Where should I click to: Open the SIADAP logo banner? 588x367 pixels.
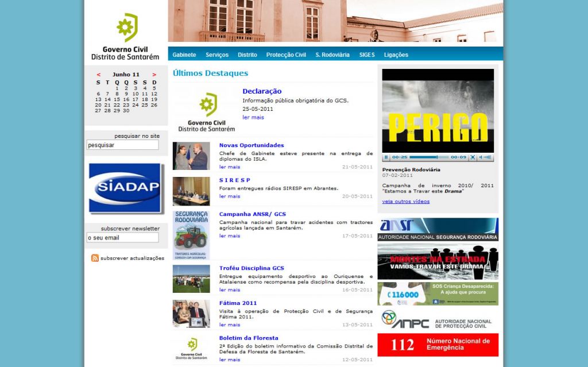[x=126, y=188]
